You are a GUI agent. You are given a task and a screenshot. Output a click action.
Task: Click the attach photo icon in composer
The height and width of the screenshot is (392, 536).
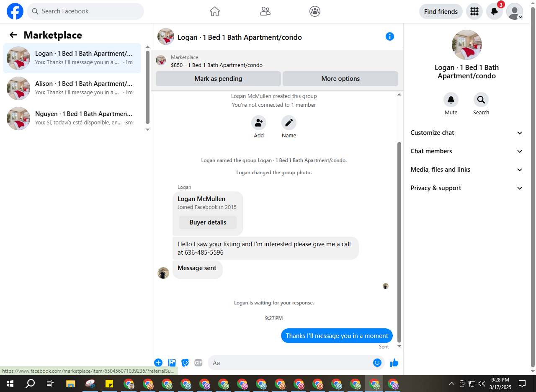click(x=172, y=363)
